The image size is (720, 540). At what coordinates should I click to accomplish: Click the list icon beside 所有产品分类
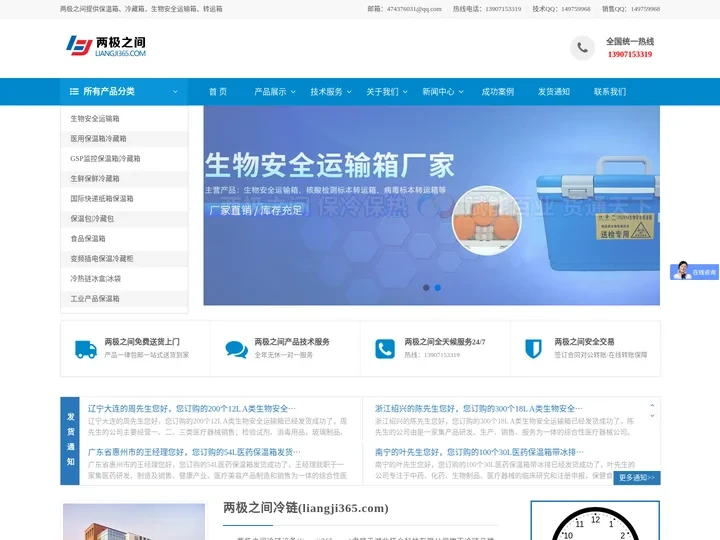74,91
